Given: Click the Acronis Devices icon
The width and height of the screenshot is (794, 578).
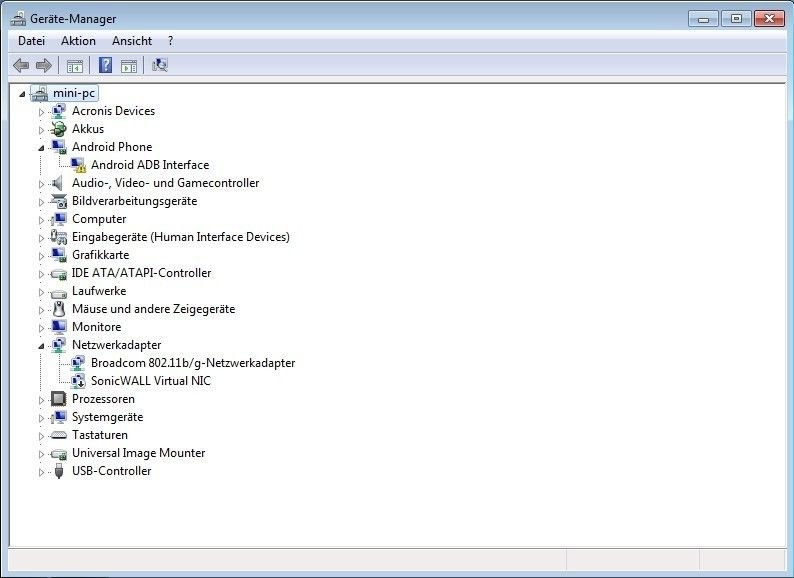Looking at the screenshot, I should point(59,111).
